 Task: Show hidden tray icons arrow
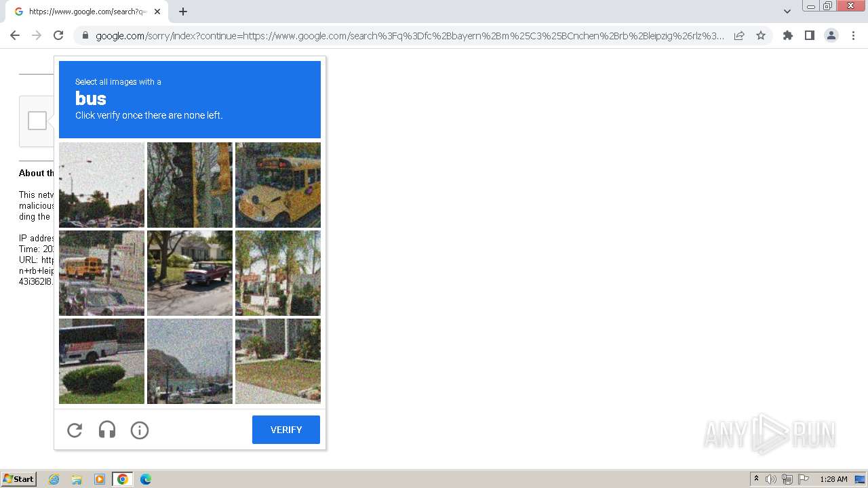[757, 479]
